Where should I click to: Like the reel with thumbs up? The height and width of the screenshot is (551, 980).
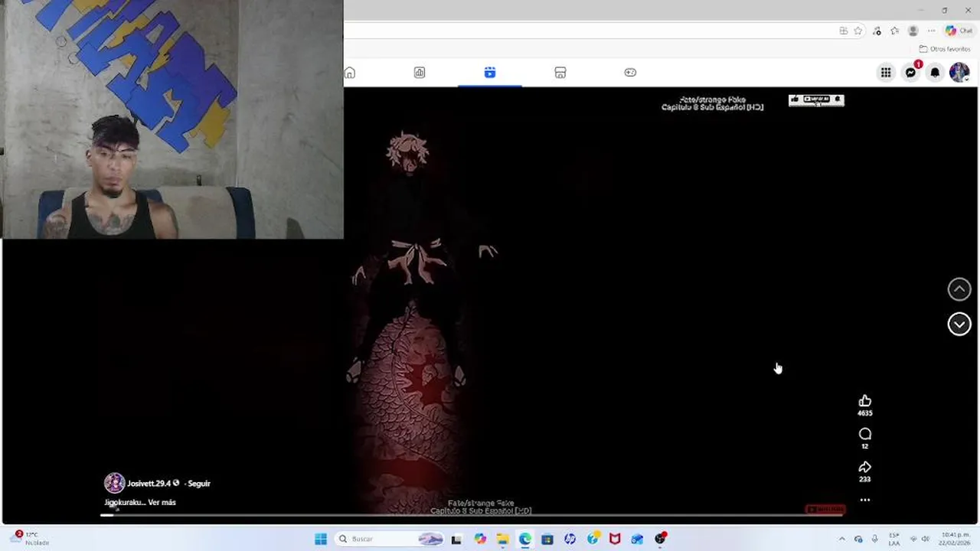click(x=865, y=401)
